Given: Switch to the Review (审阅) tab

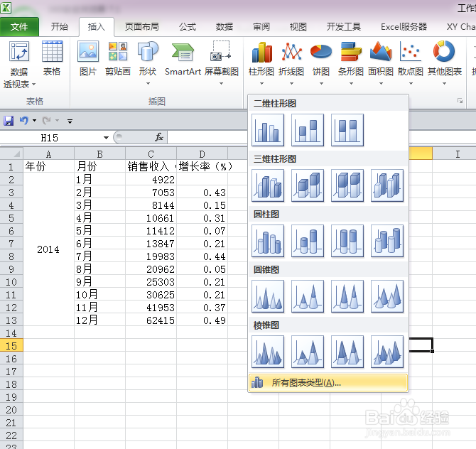Looking at the screenshot, I should [261, 27].
